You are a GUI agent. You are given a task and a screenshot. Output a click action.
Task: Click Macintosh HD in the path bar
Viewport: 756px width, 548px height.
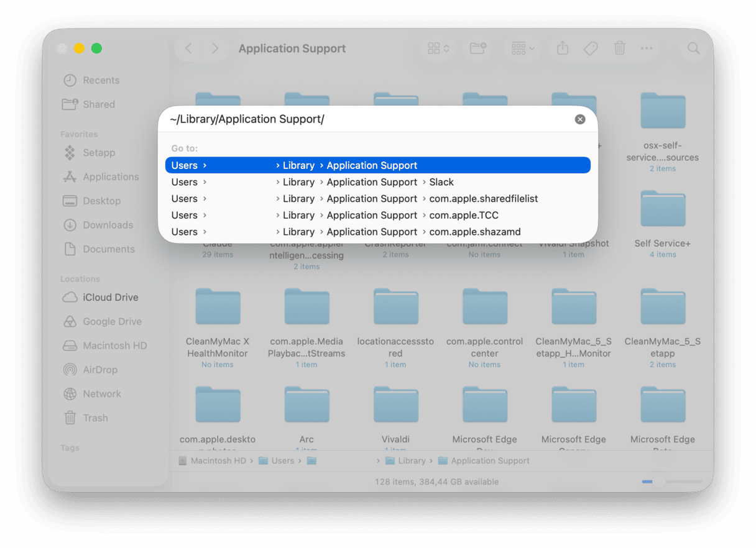coord(213,461)
